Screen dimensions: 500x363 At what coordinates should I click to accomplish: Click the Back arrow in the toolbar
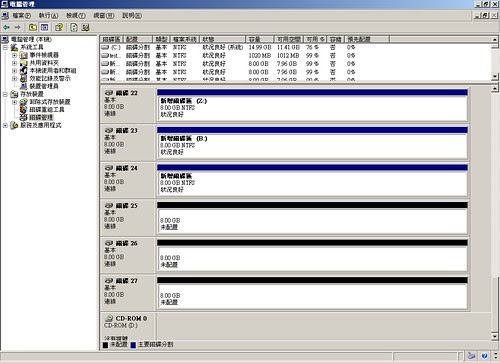point(6,27)
